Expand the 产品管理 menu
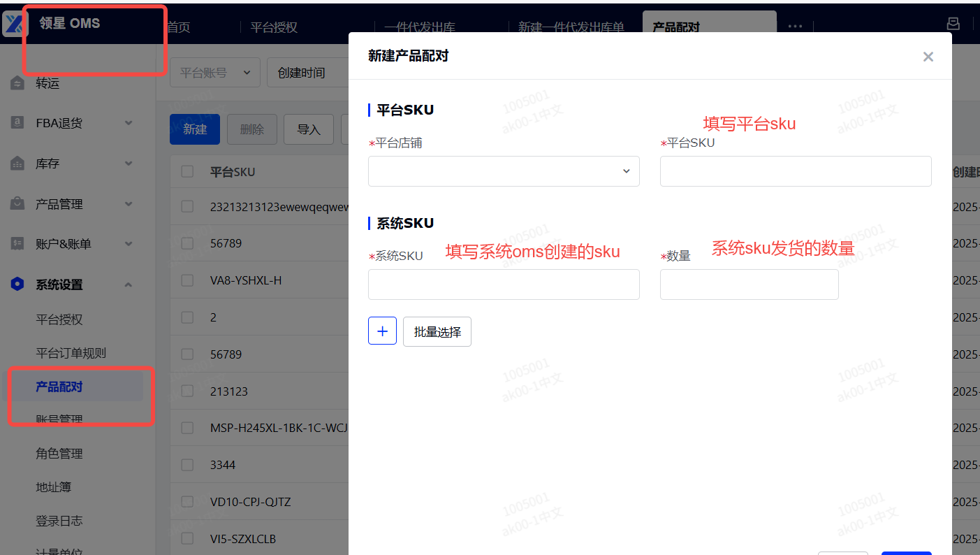 point(129,204)
